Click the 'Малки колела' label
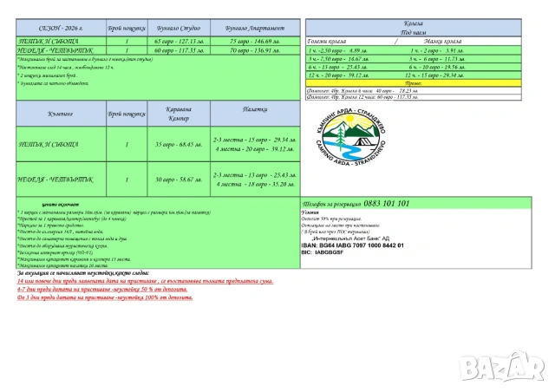This screenshot has height=392, width=555. tap(442, 42)
